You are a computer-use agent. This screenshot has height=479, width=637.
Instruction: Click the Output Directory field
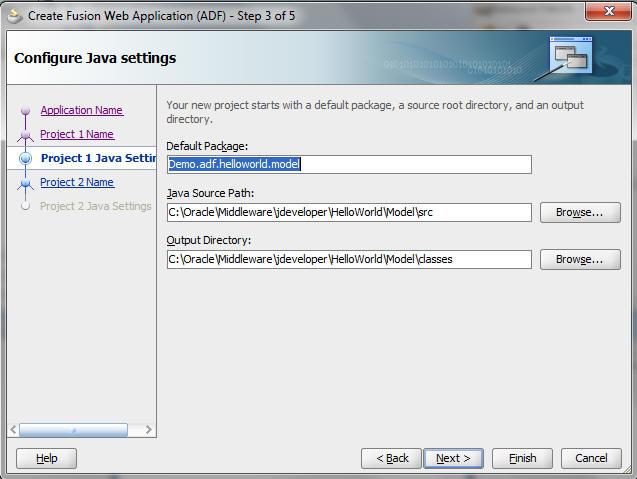pyautogui.click(x=349, y=259)
